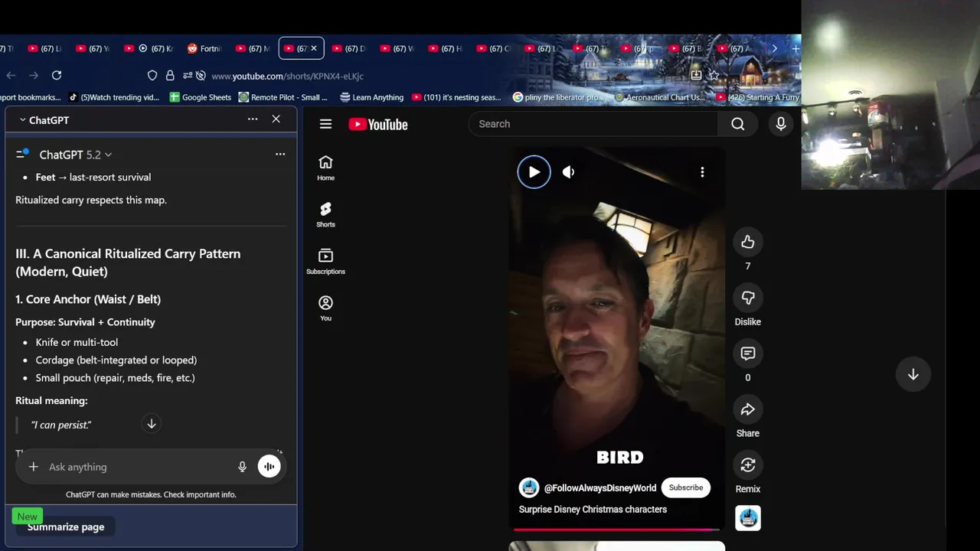Go to YouTube home via logo
Screen dimensions: 980x551
tap(378, 124)
